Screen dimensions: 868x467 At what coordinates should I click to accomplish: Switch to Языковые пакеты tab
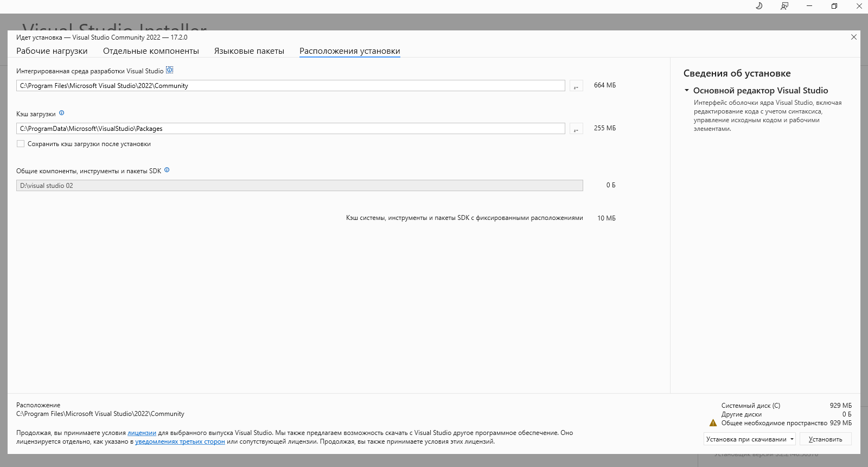tap(249, 51)
